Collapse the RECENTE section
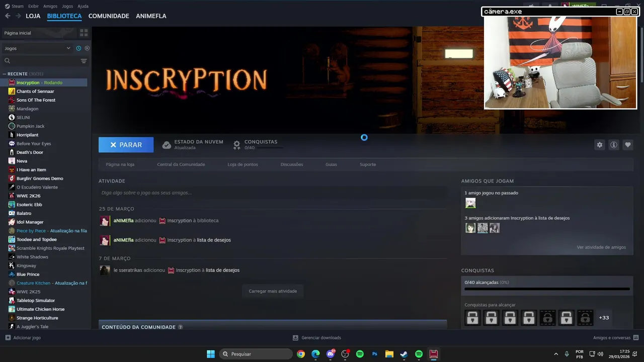 click(4, 74)
